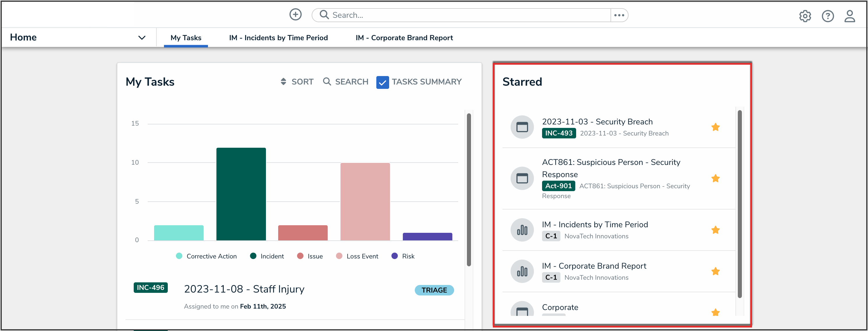This screenshot has height=331, width=868.
Task: Switch to IM - Incidents by Time Period tab
Action: click(278, 38)
